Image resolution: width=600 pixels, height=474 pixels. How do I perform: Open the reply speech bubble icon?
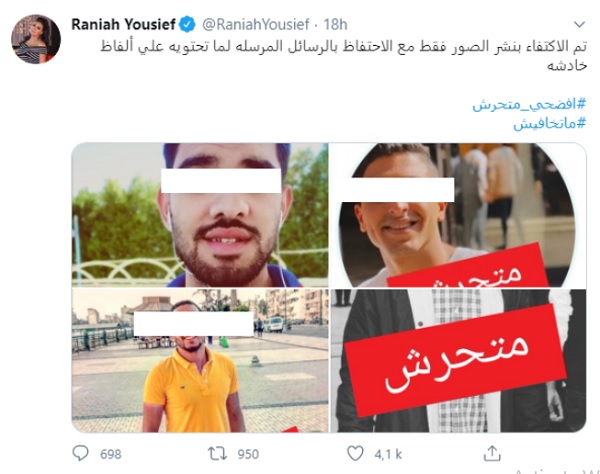pyautogui.click(x=80, y=453)
